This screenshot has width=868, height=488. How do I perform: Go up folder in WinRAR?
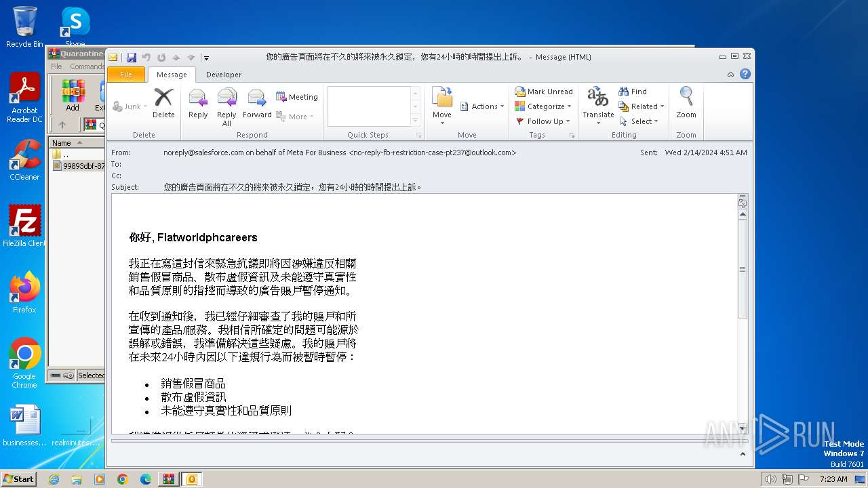[62, 125]
